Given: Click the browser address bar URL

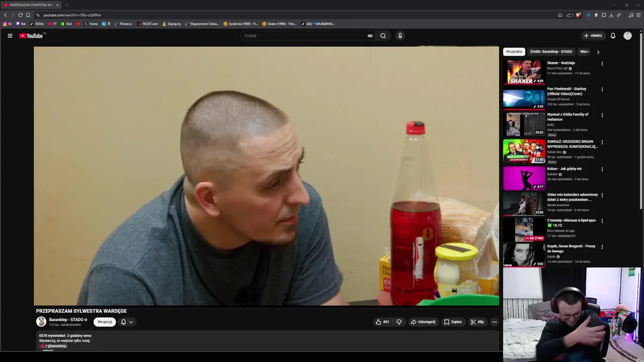Looking at the screenshot, I should pos(72,15).
